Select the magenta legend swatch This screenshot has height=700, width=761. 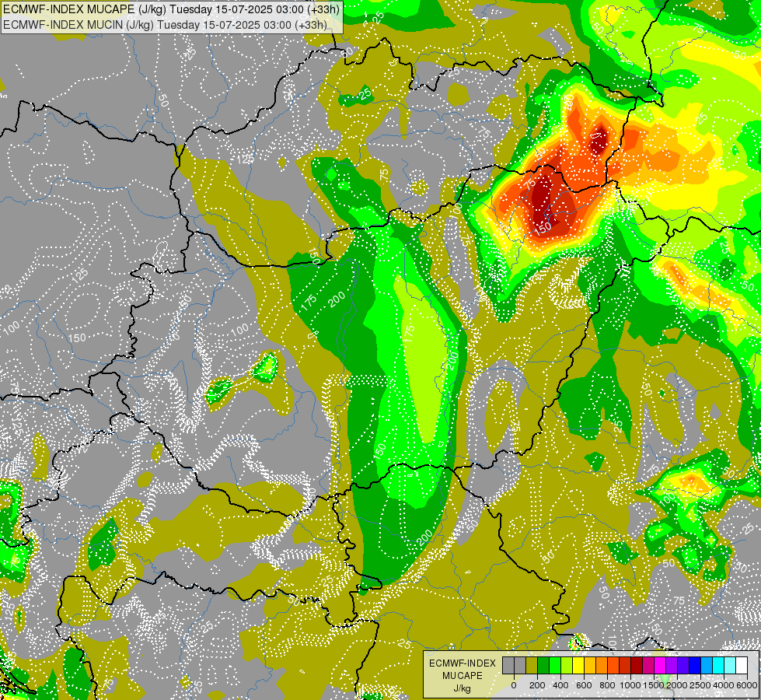(661, 665)
